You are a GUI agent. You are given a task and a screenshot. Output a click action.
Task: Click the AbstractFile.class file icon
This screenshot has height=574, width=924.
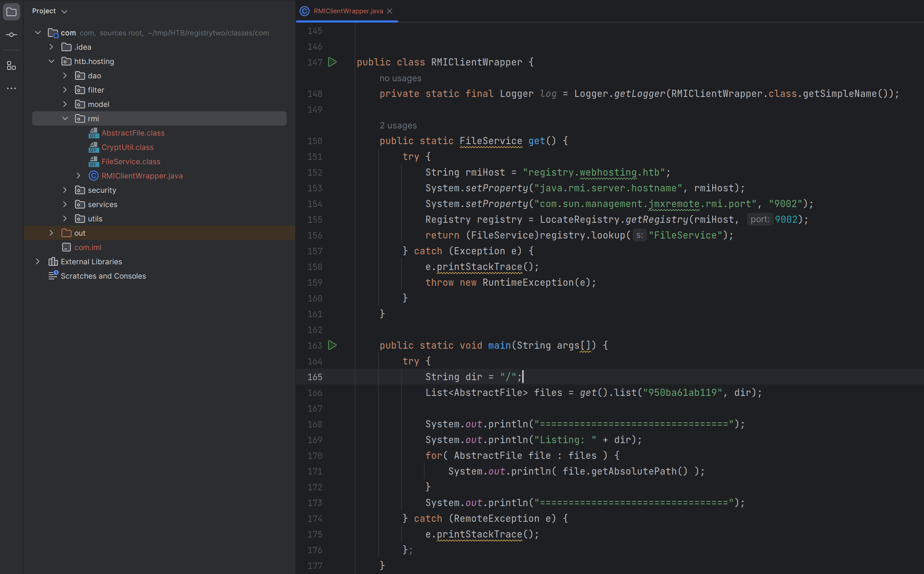pos(94,133)
